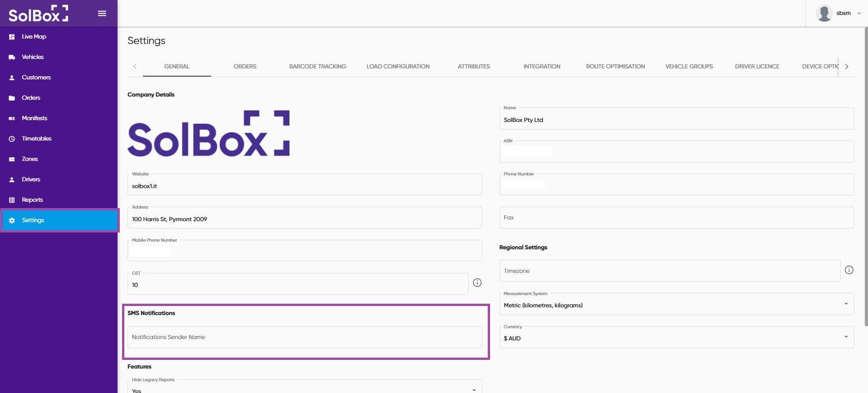Screen dimensions: 868x393
Task: Navigate to Zones
Action: 59,159
